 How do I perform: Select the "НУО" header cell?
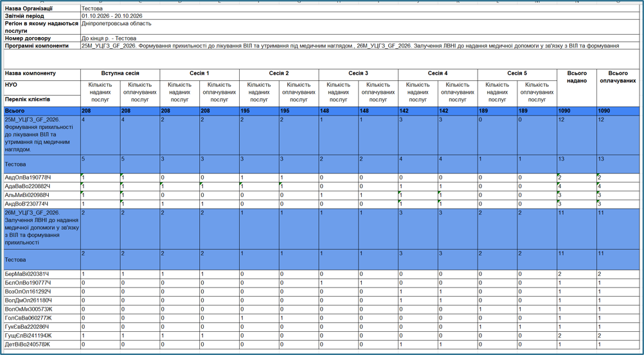(42, 87)
